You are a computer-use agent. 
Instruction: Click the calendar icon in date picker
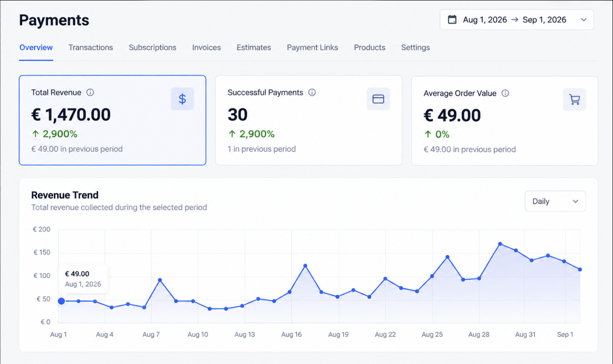pyautogui.click(x=452, y=20)
